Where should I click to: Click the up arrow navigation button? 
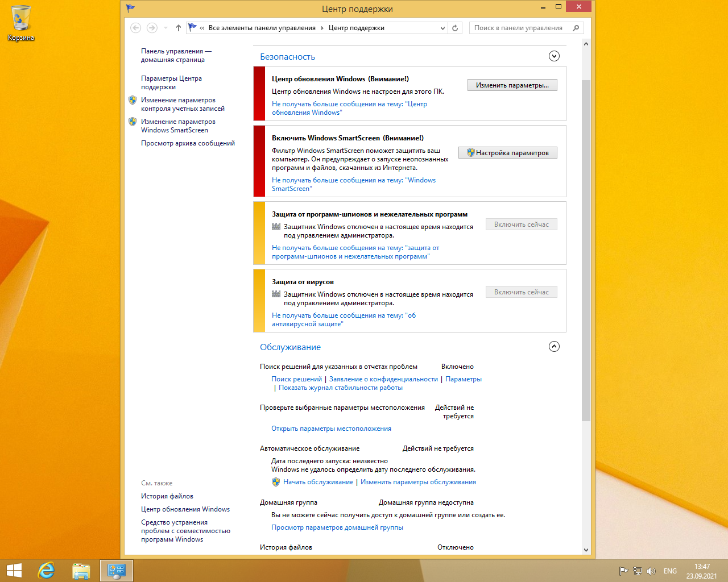179,28
